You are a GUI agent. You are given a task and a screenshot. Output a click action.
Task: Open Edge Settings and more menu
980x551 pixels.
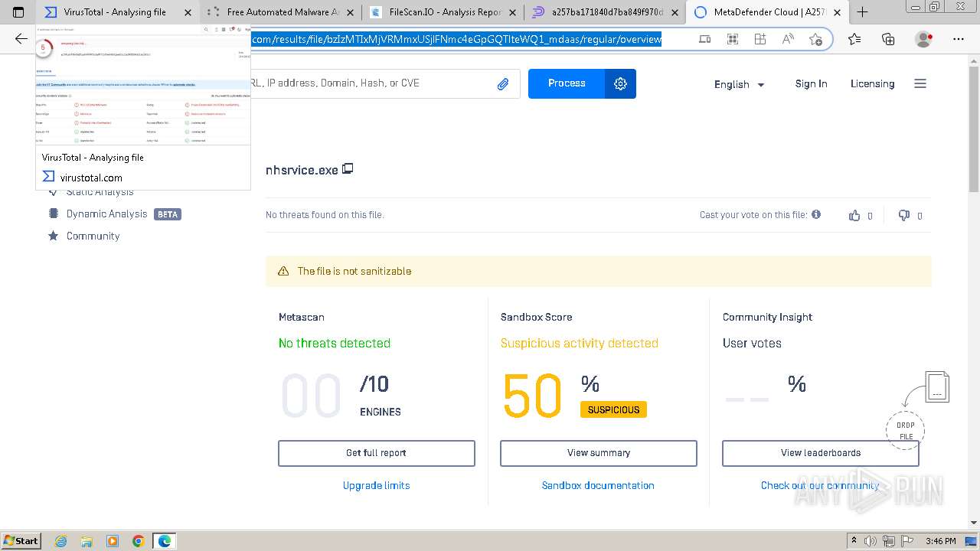pos(958,39)
